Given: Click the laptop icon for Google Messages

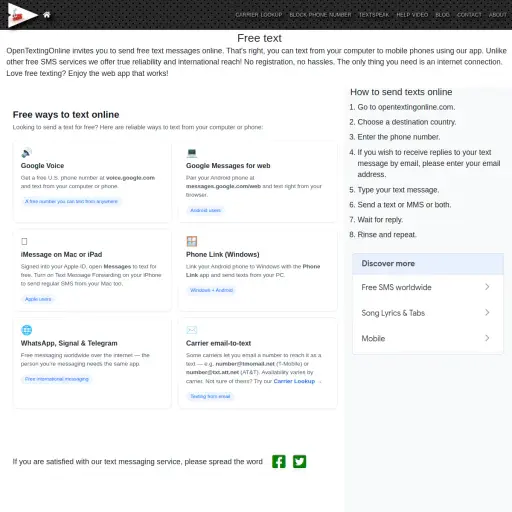Looking at the screenshot, I should [x=192, y=153].
